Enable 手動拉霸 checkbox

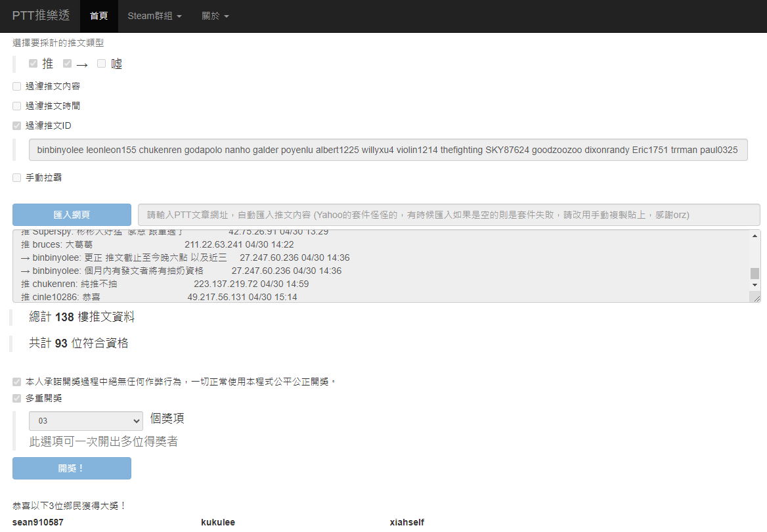pos(16,177)
